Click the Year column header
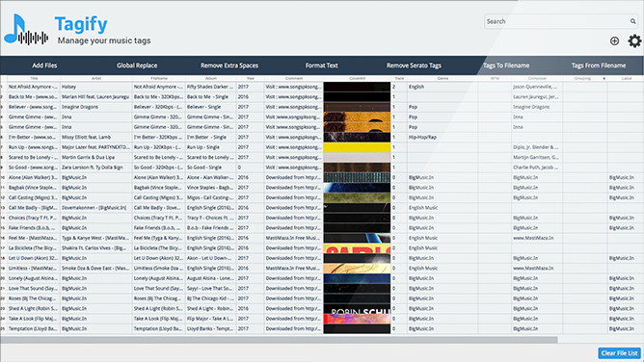The image size is (644, 362). pos(250,78)
